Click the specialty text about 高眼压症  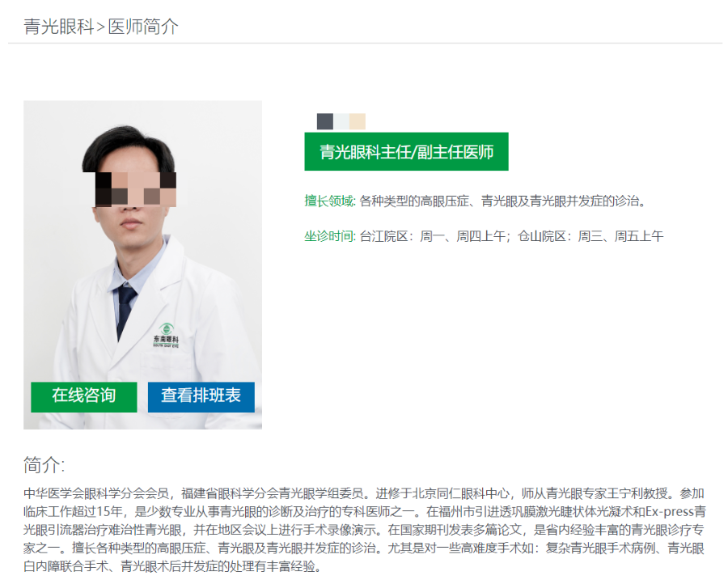(x=503, y=201)
